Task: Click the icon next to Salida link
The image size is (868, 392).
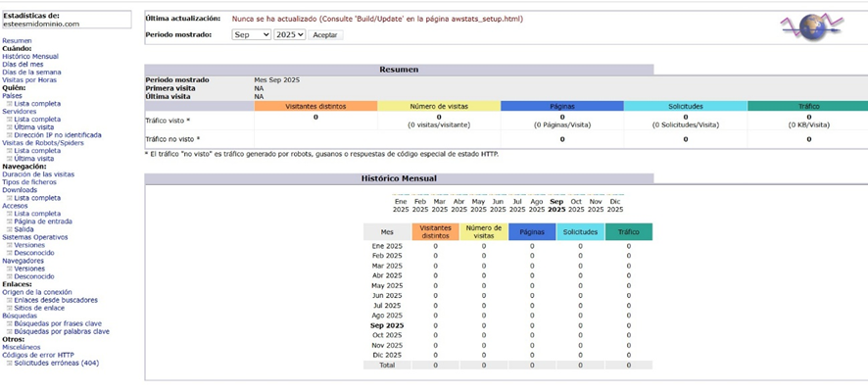Action: pyautogui.click(x=9, y=229)
